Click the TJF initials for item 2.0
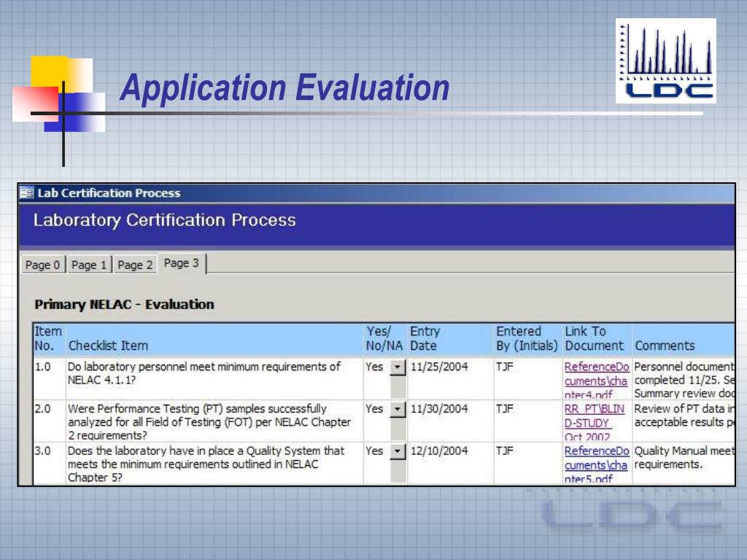 pos(505,408)
